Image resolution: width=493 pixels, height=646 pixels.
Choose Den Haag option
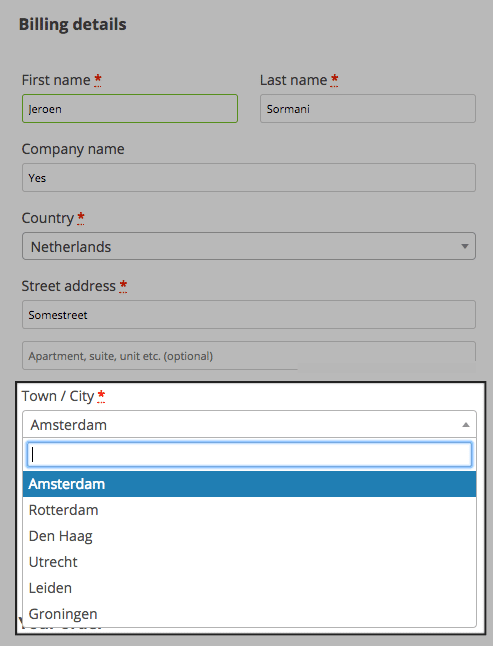tap(249, 536)
